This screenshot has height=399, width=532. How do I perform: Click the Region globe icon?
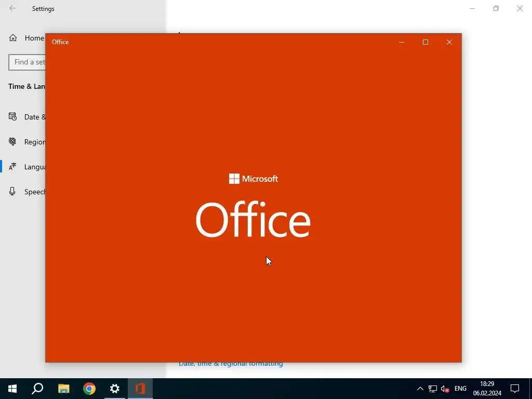point(12,141)
